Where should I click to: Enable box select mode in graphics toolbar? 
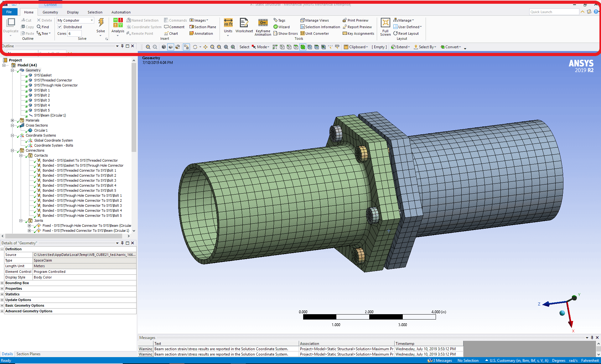[261, 47]
